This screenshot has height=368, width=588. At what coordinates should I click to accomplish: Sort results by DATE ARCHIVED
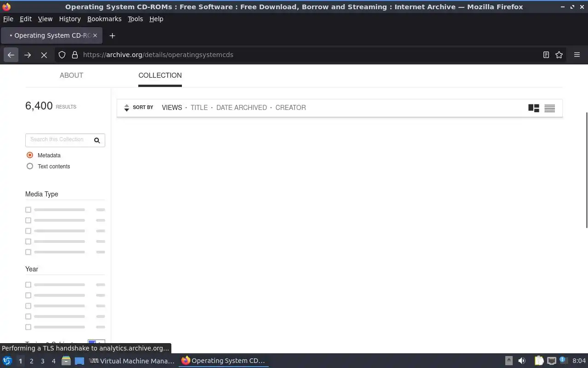coord(242,108)
